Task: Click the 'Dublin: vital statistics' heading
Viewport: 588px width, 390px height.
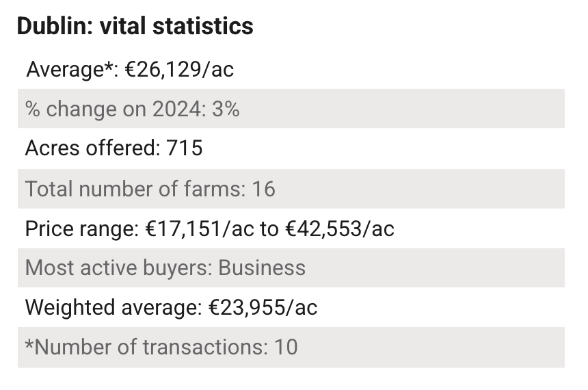Action: pyautogui.click(x=135, y=27)
